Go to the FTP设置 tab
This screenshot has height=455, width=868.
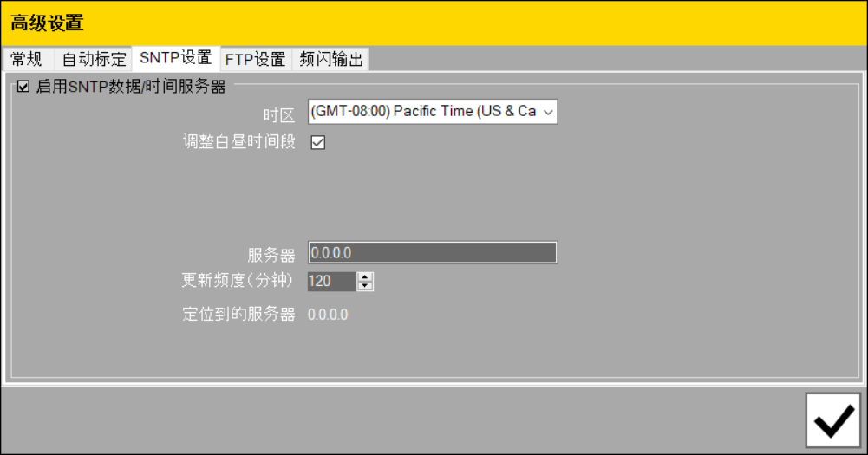tap(255, 59)
